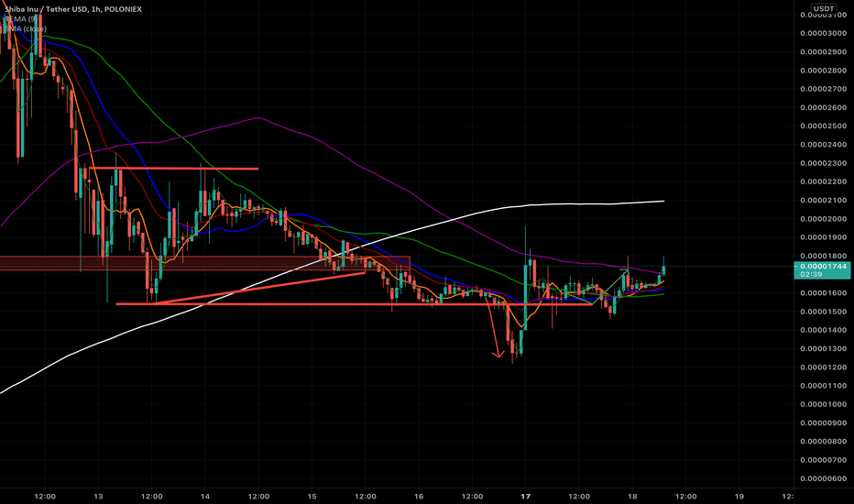Screen dimensions: 854x504
Task: Click the 0.00002200 price axis label
Action: point(823,182)
